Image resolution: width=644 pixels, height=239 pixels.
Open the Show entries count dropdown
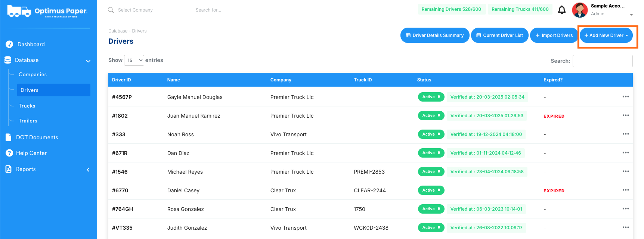pyautogui.click(x=134, y=60)
